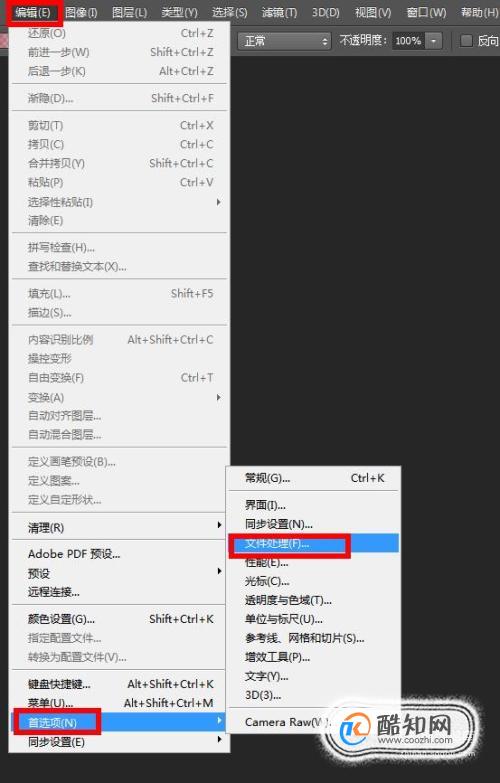Expand the 清理(R) submenu arrow
The image size is (500, 783).
[219, 525]
